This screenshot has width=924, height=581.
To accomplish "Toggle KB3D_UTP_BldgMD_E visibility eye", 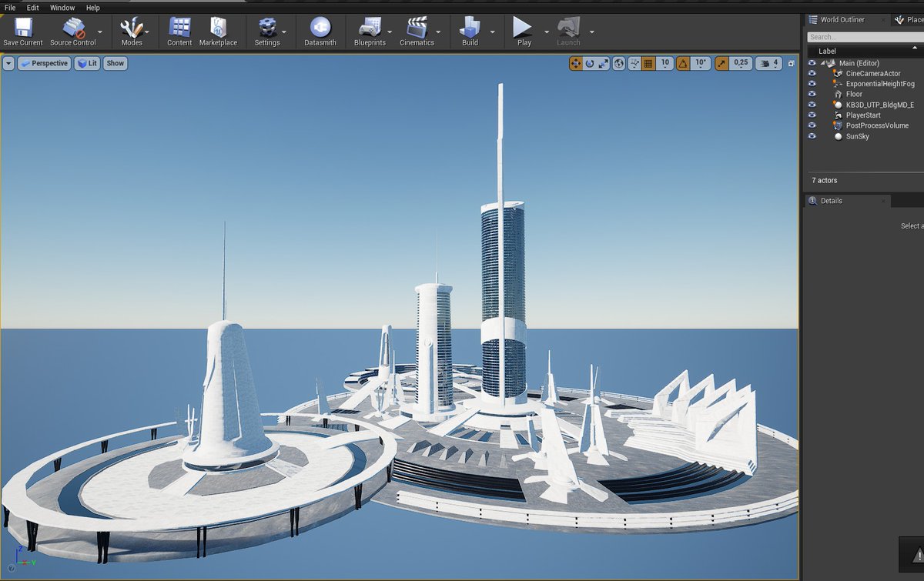I will 812,105.
